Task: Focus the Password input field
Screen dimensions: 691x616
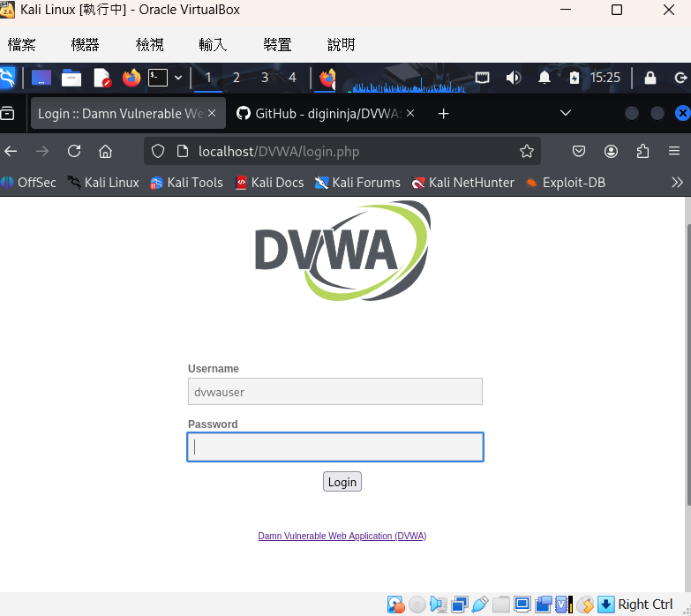Action: click(x=335, y=447)
